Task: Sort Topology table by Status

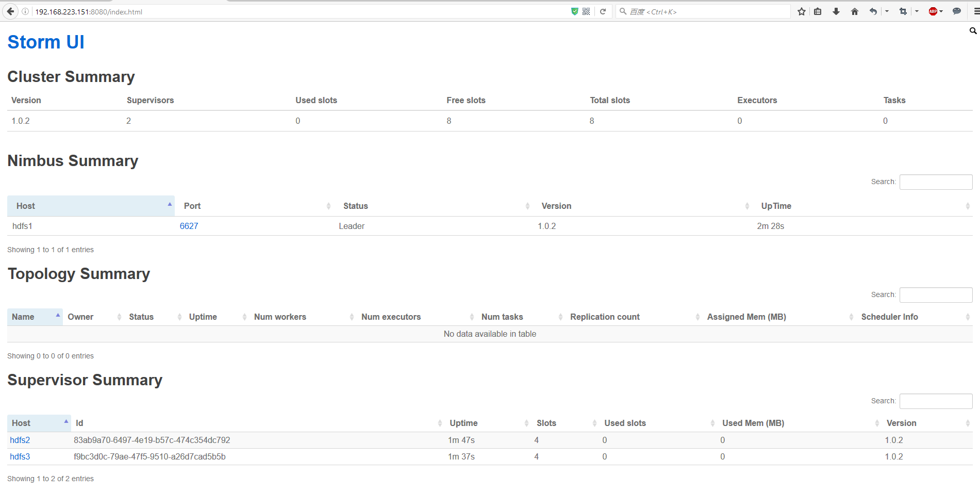Action: coord(154,317)
